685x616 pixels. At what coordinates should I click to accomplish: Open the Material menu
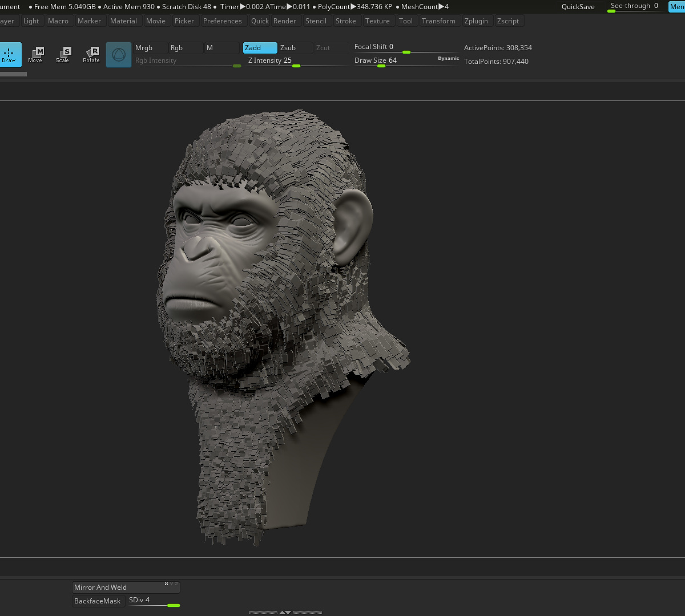[123, 21]
